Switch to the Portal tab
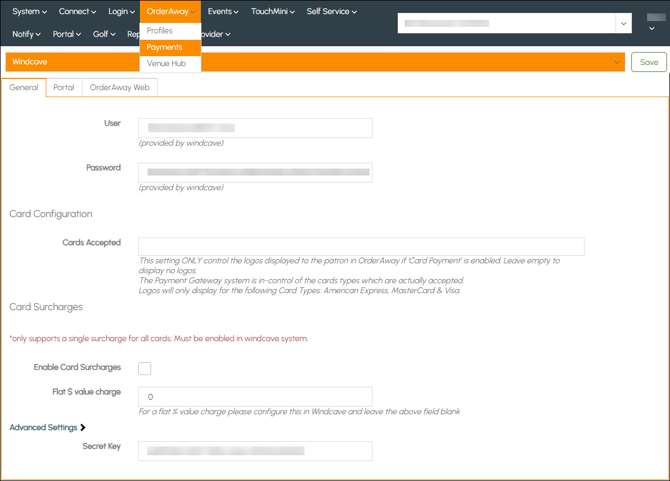The height and width of the screenshot is (481, 670). (x=64, y=88)
